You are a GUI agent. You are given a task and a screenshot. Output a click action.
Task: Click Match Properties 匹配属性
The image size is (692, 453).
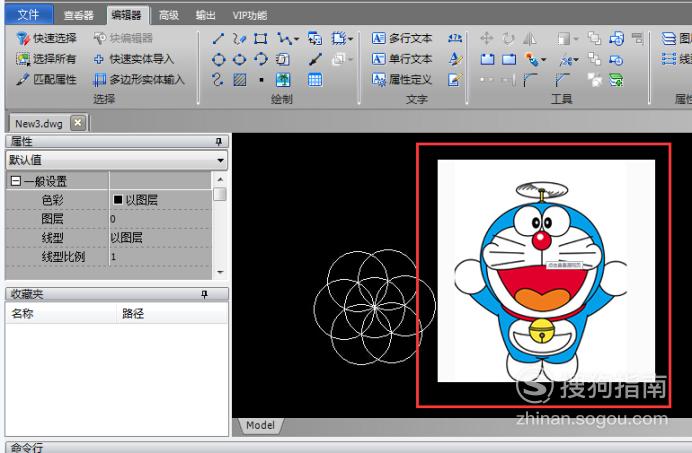tap(46, 79)
